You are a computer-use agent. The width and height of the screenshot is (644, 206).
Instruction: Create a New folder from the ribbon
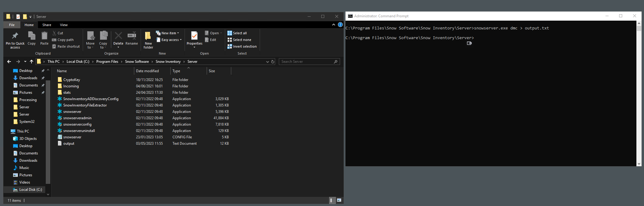(148, 40)
